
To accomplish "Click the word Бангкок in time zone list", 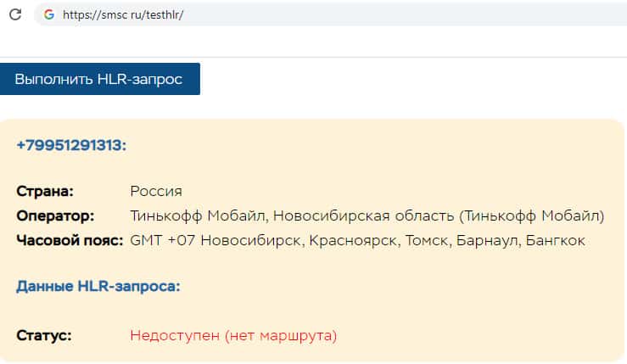I will click(x=556, y=240).
